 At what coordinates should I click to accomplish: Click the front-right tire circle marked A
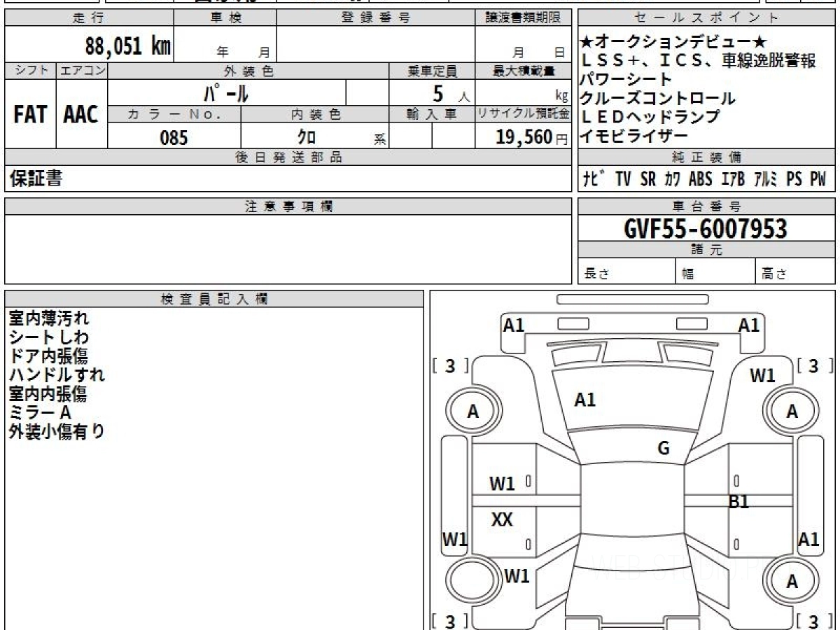click(x=792, y=412)
